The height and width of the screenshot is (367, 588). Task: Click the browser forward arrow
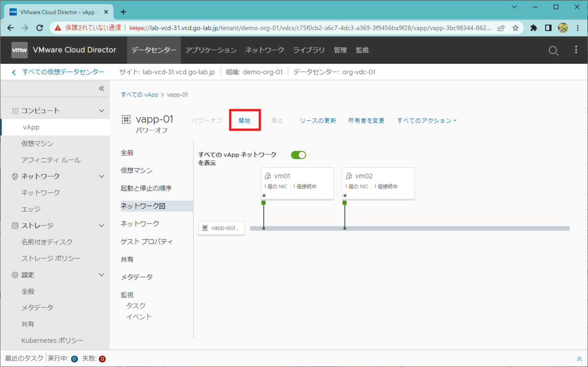[25, 28]
